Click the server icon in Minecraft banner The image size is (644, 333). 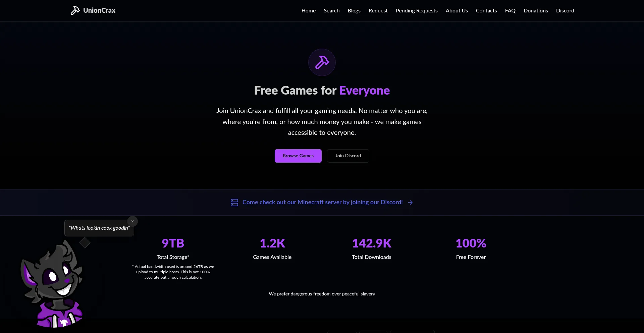[x=234, y=203]
